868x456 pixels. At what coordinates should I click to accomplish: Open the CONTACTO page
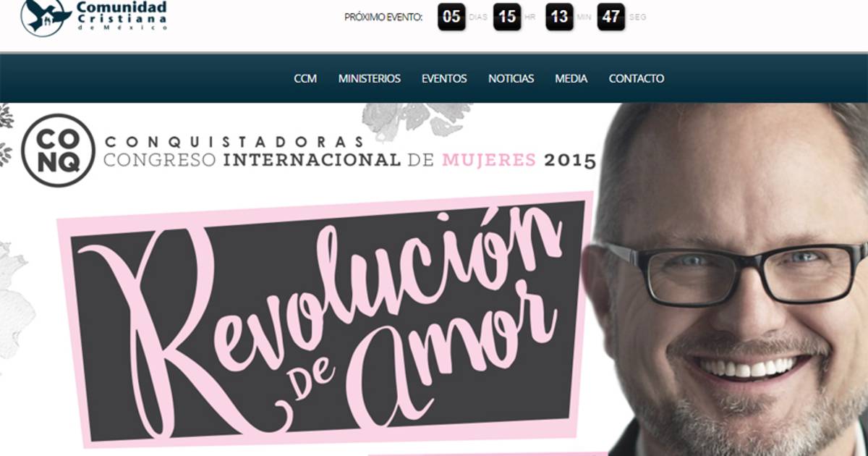pos(637,78)
